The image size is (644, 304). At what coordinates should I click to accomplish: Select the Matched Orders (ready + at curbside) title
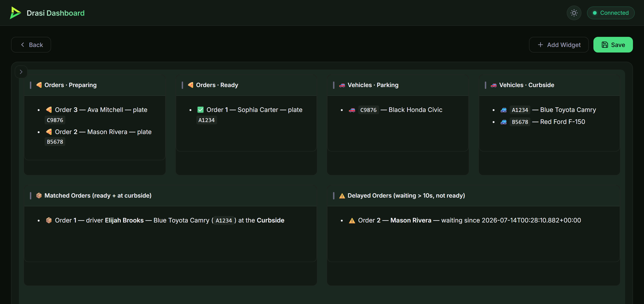(x=98, y=195)
